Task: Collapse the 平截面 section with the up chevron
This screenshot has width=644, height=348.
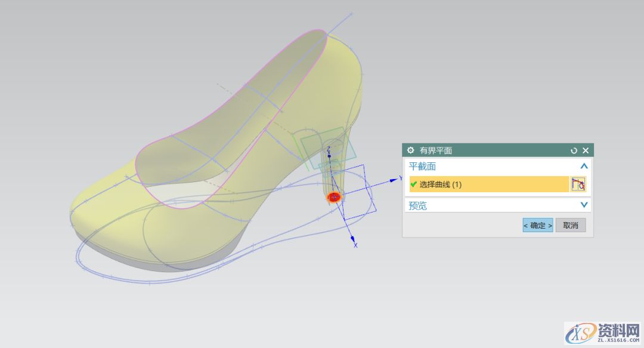Action: [584, 167]
